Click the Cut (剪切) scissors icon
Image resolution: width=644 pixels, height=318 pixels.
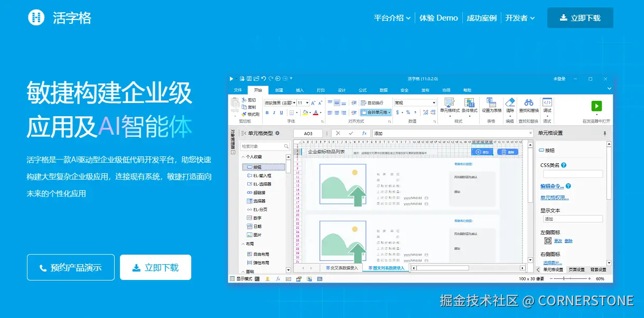244,100
